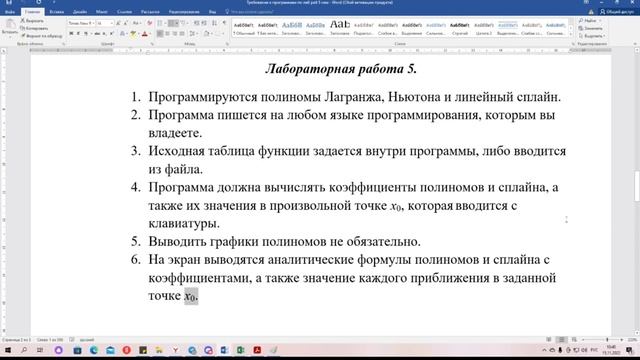Image resolution: width=640 pixels, height=360 pixels.
Task: Switch to the Рассылки ribbon tab
Action: tap(150, 12)
